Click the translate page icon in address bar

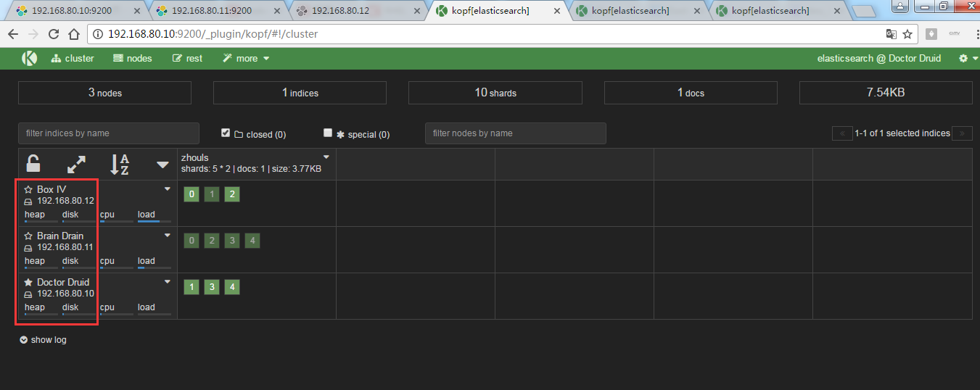point(892,34)
